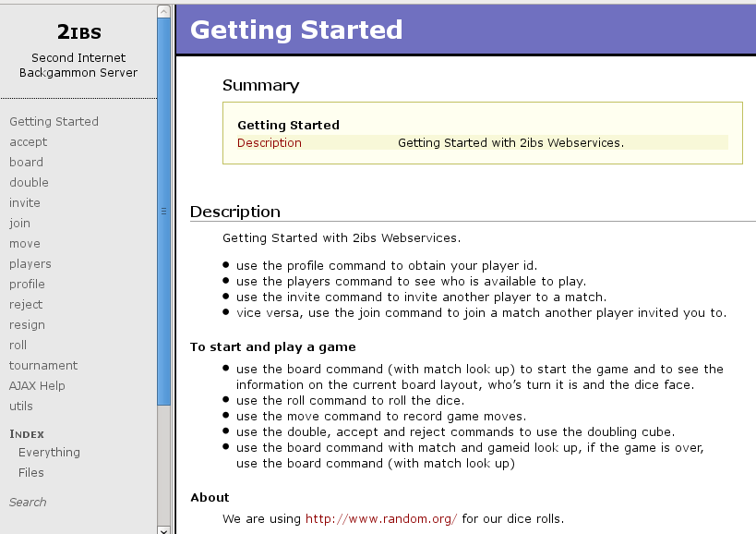Click the sidebar scrollbar down arrow
The height and width of the screenshot is (534, 756).
tap(163, 528)
